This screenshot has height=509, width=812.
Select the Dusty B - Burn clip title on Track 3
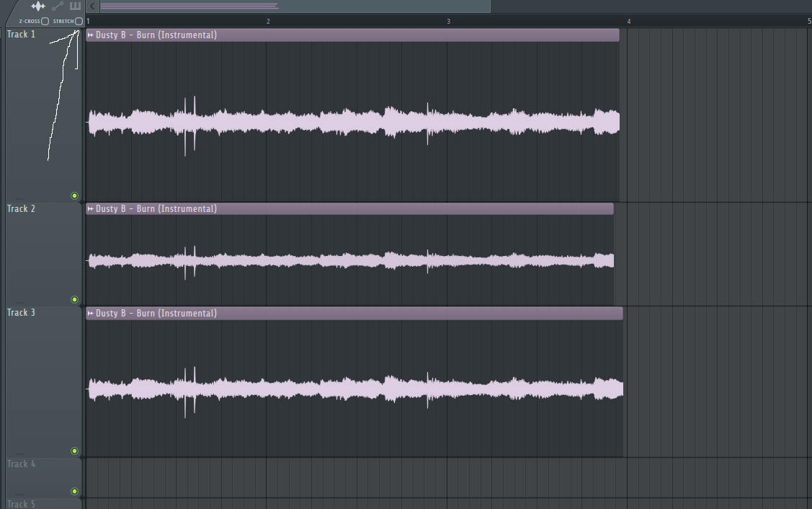pos(156,314)
